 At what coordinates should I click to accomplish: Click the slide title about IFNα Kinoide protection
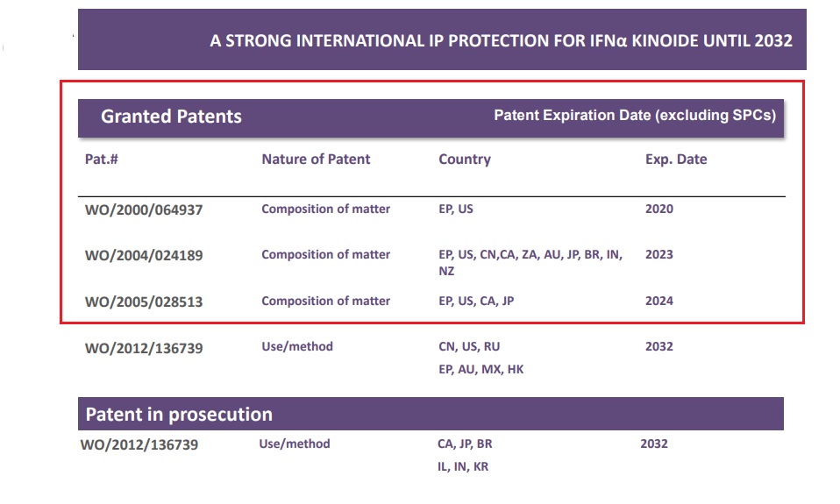[501, 40]
